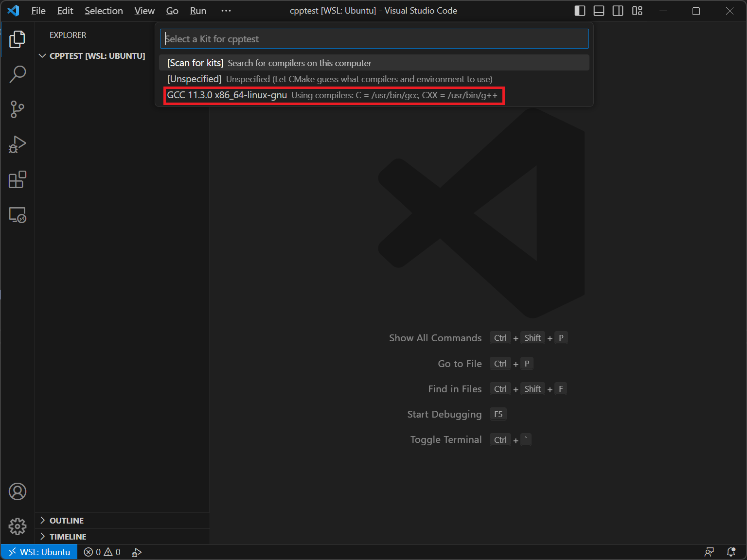Open the Explorer view icon
Viewport: 747px width, 560px height.
[x=18, y=39]
